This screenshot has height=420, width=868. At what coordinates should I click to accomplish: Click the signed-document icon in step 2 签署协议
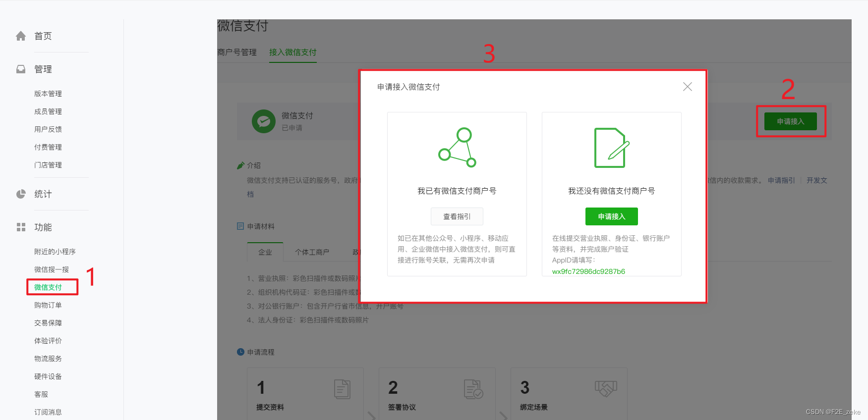pyautogui.click(x=473, y=389)
